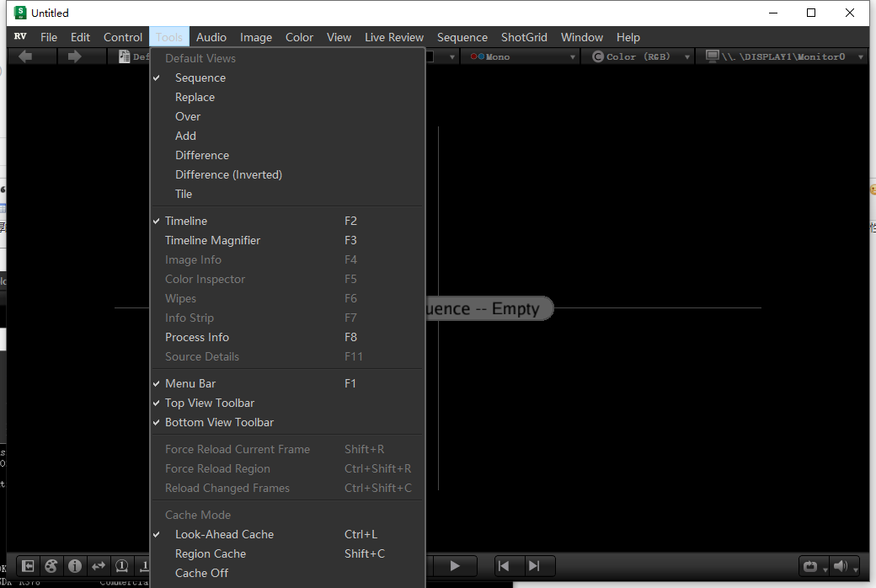Image resolution: width=876 pixels, height=588 pixels.
Task: Toggle the loop playback icon
Action: 810,566
